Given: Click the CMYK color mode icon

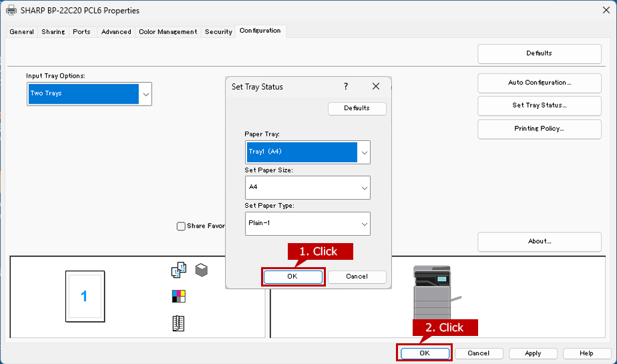Looking at the screenshot, I should (179, 296).
